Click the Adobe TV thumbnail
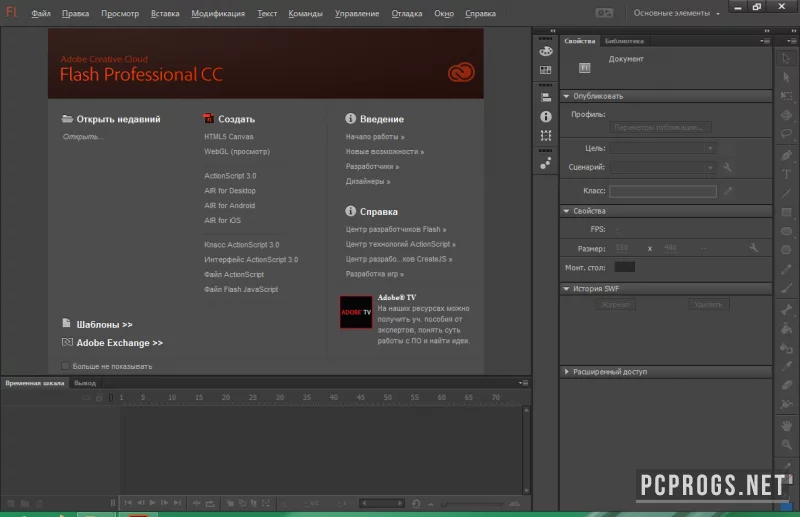The width and height of the screenshot is (800, 517). pyautogui.click(x=356, y=312)
